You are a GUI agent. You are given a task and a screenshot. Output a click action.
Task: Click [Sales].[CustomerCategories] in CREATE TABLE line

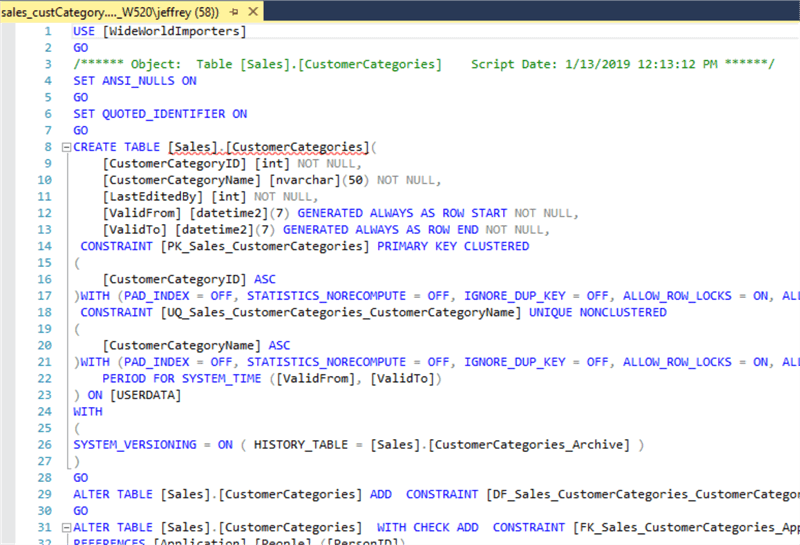tap(268, 147)
